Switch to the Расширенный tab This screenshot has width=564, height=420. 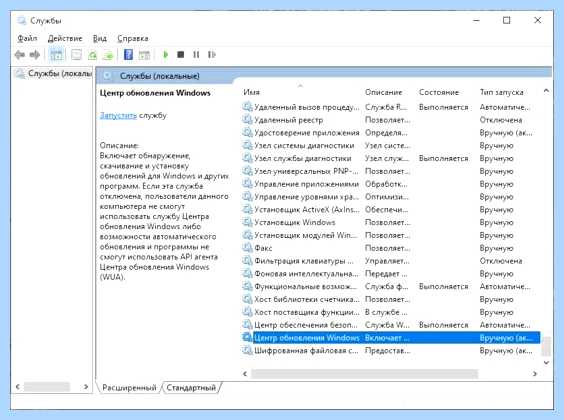pyautogui.click(x=129, y=388)
